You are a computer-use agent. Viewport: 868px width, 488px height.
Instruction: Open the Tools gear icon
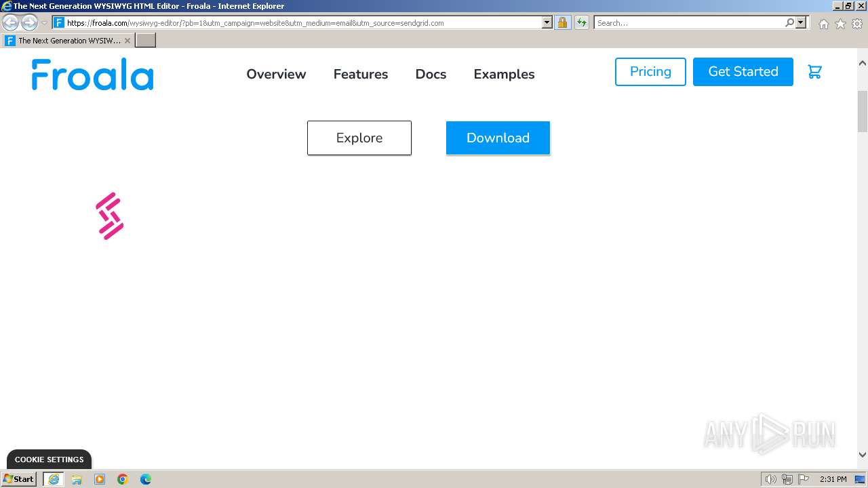point(857,24)
